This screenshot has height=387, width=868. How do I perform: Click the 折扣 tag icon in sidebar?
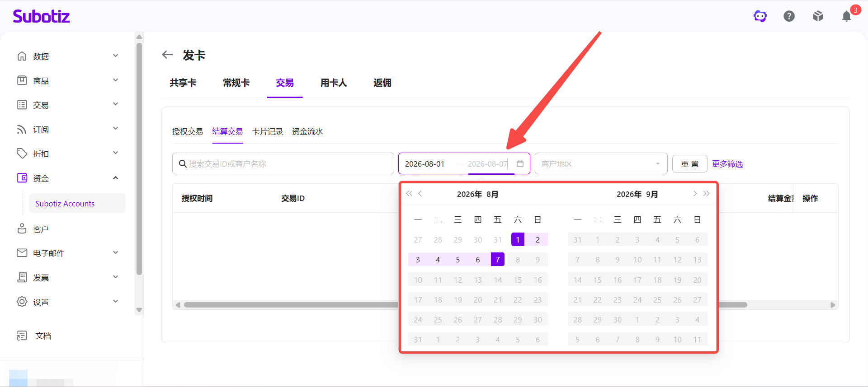22,154
